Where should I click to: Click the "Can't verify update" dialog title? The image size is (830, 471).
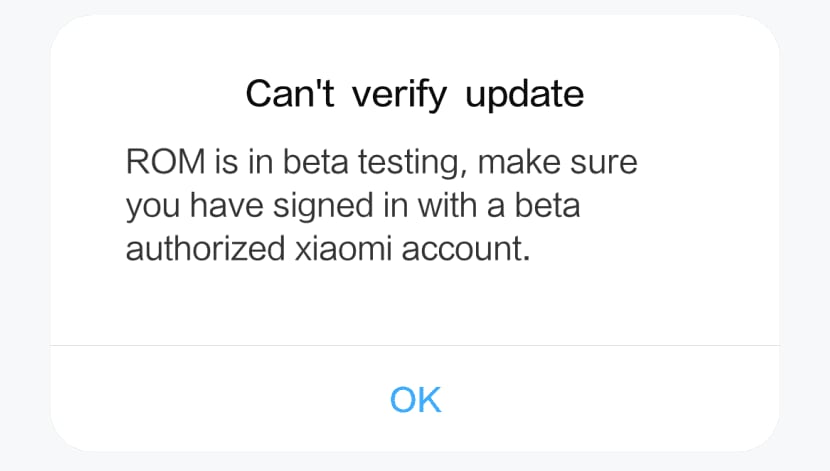point(414,95)
